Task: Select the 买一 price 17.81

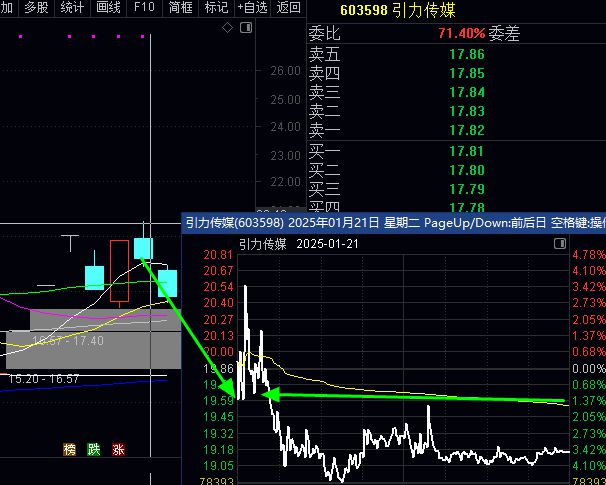Action: [x=467, y=151]
